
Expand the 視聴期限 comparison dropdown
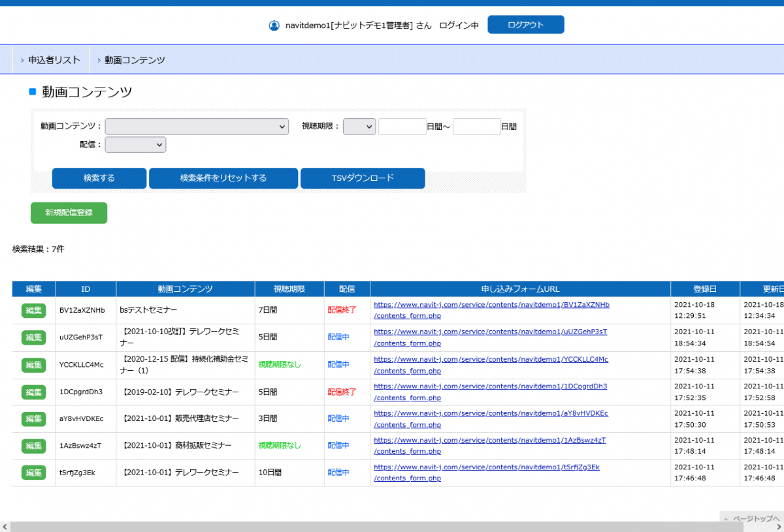[x=359, y=127]
